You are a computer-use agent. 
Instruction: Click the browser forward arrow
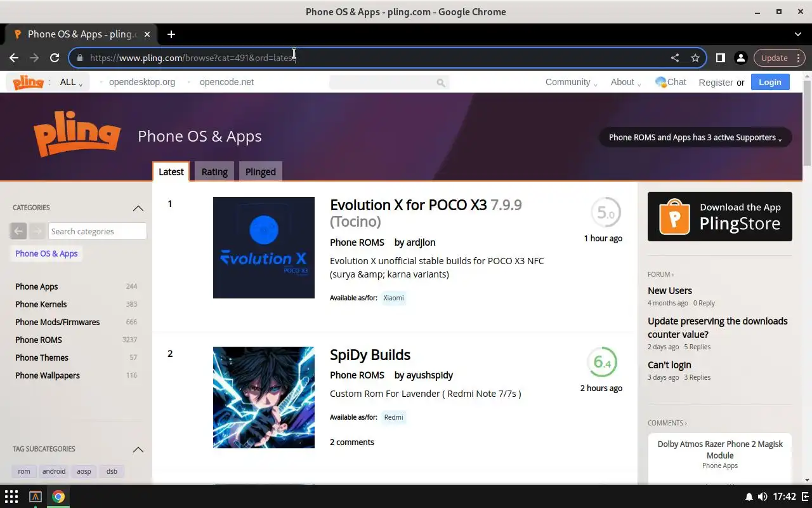(x=34, y=58)
